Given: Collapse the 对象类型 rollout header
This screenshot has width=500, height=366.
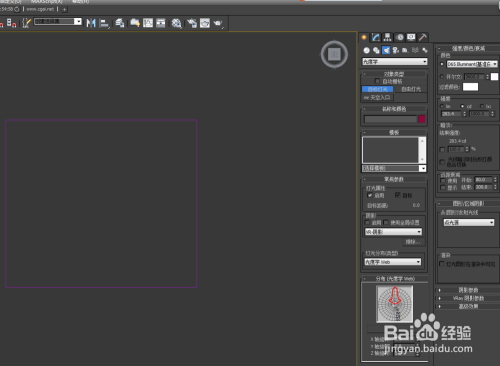Looking at the screenshot, I should point(394,74).
